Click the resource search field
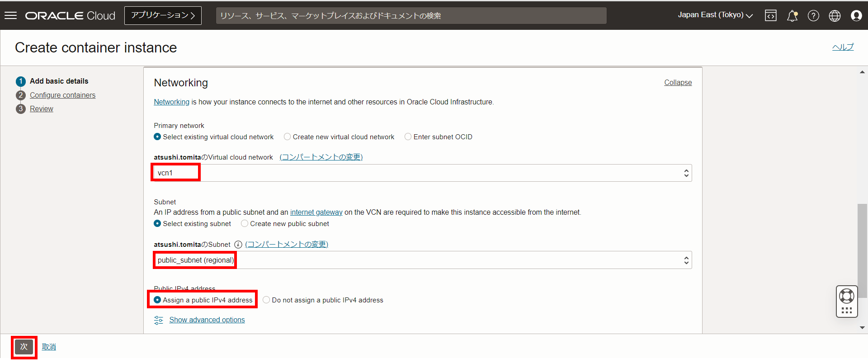The width and height of the screenshot is (868, 363). pyautogui.click(x=411, y=16)
